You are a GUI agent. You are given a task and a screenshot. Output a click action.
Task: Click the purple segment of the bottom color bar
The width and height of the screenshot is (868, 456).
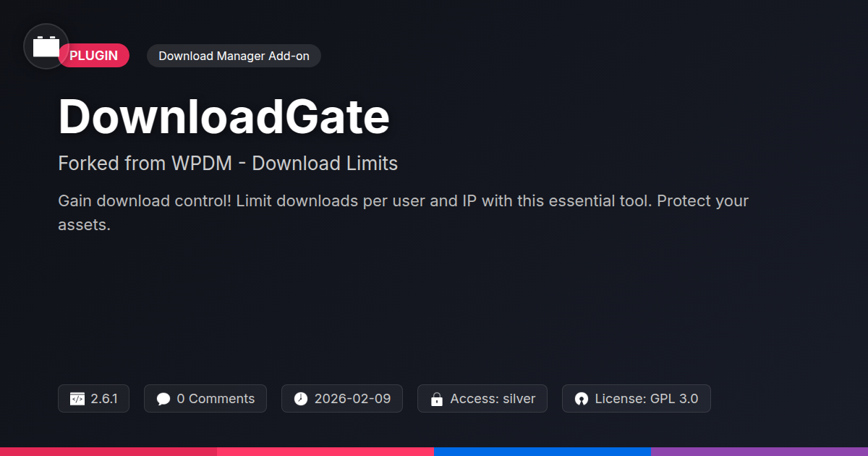tap(759, 452)
